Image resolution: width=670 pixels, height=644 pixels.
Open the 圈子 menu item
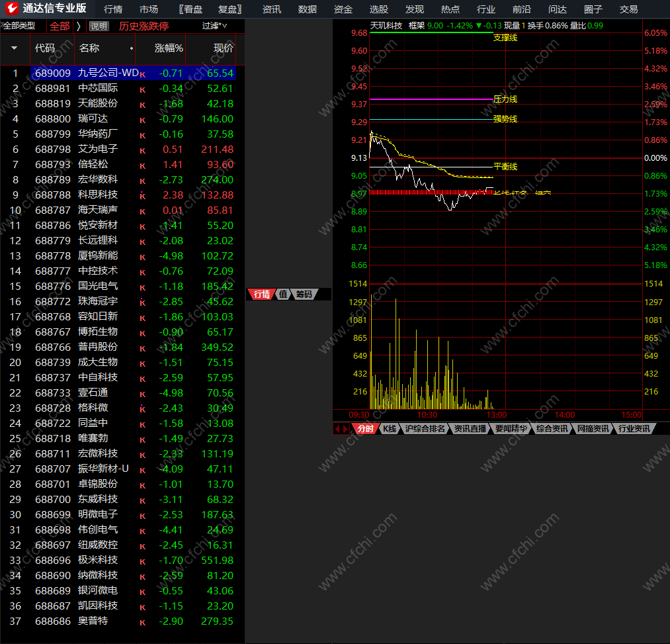click(593, 9)
